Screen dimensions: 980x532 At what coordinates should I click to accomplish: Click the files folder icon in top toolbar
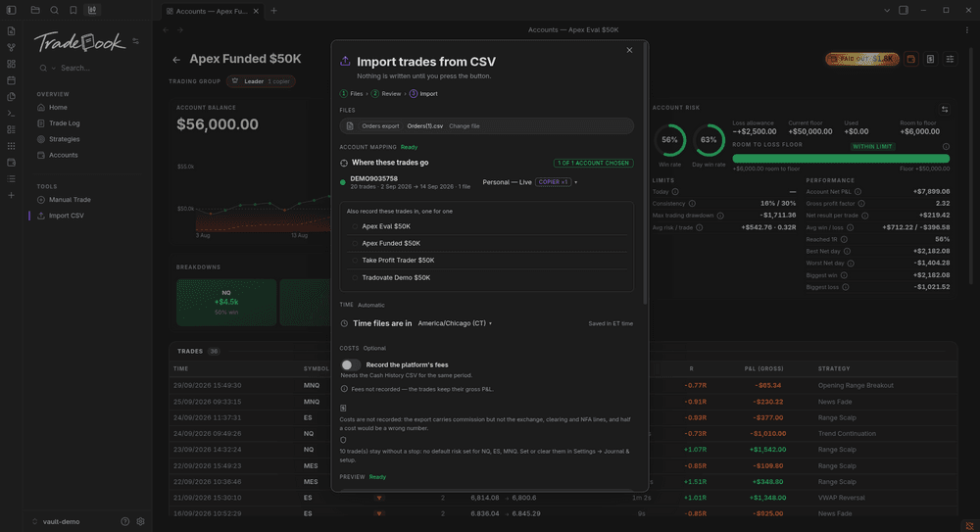tap(35, 10)
